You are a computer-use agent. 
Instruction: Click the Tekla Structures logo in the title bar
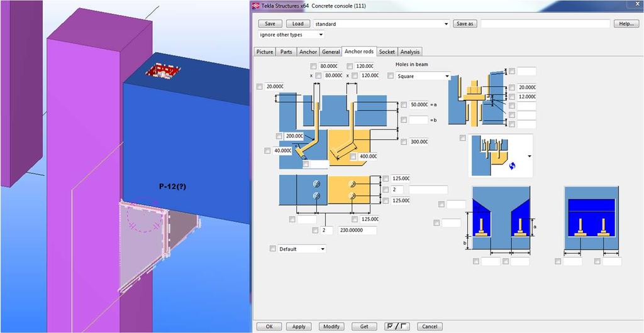tap(255, 6)
